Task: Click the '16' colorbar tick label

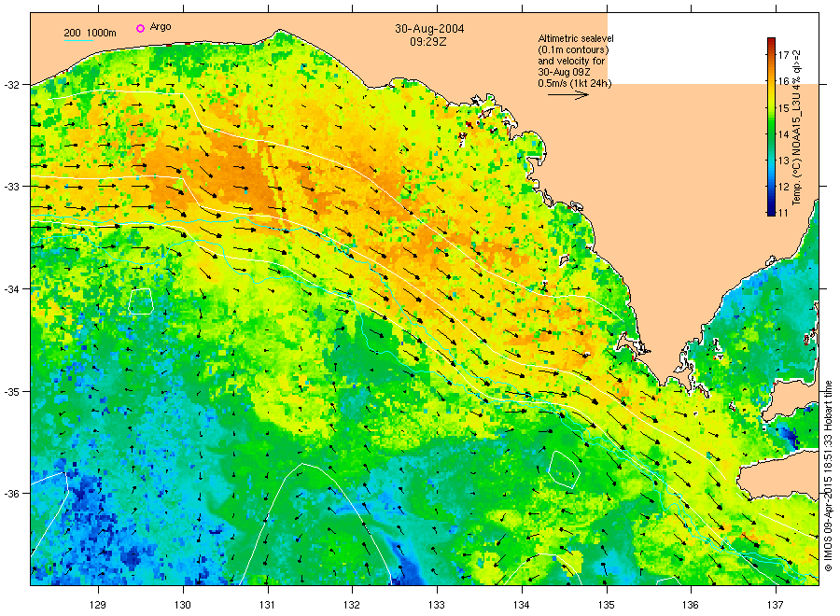Action: point(783,81)
